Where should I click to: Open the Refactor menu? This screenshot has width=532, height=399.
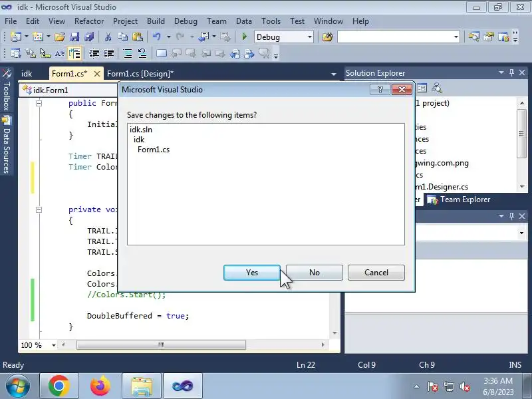click(89, 21)
